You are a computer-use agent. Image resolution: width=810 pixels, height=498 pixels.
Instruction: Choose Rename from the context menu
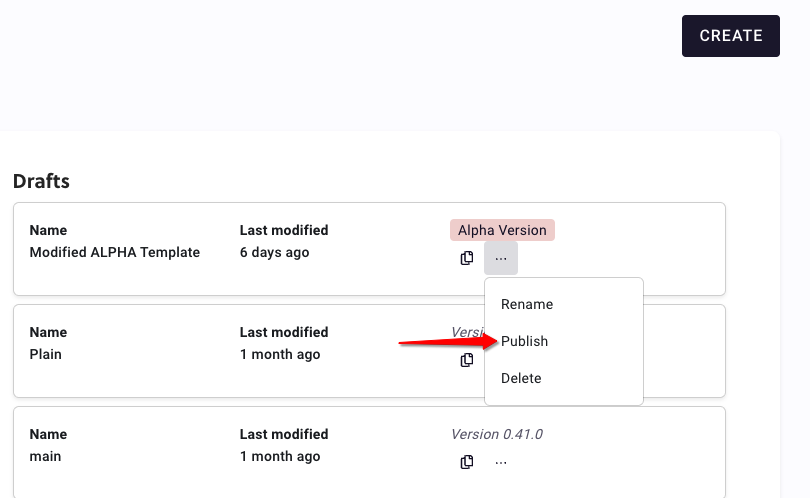coord(527,304)
